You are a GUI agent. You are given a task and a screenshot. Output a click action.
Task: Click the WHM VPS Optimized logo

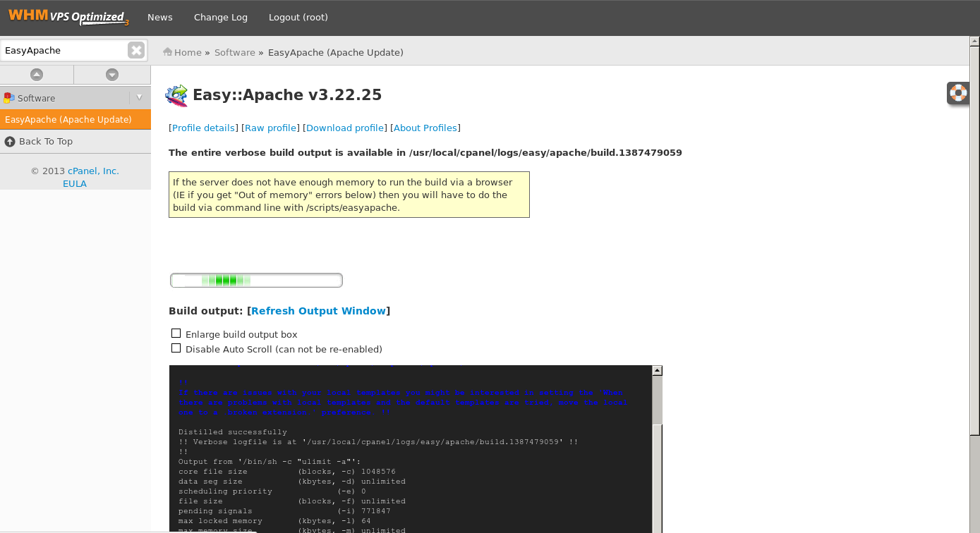68,17
